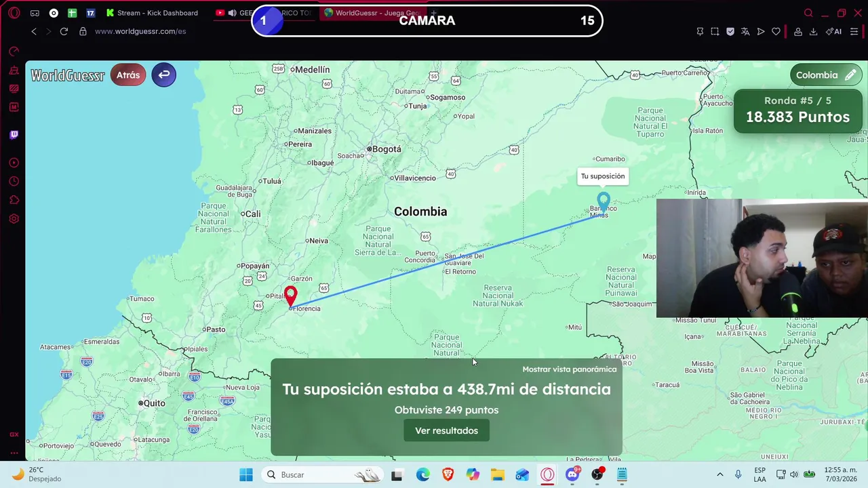Click the search tabs magnifier icon
This screenshot has width=868, height=488.
point(808,13)
